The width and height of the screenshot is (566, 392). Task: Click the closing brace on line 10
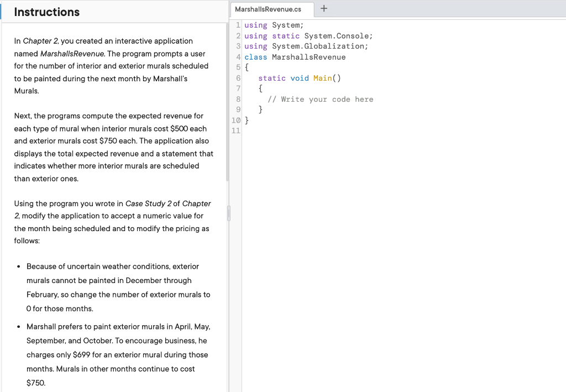[x=247, y=120]
